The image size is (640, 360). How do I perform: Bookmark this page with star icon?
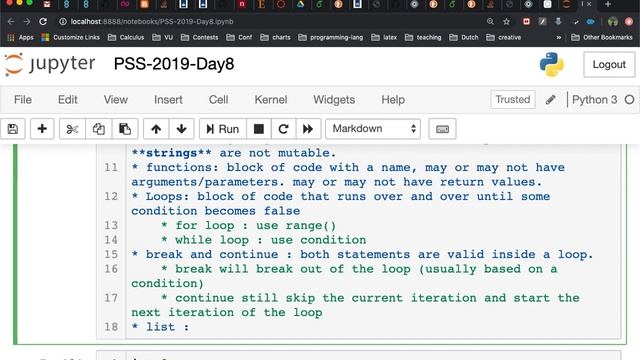pos(507,21)
